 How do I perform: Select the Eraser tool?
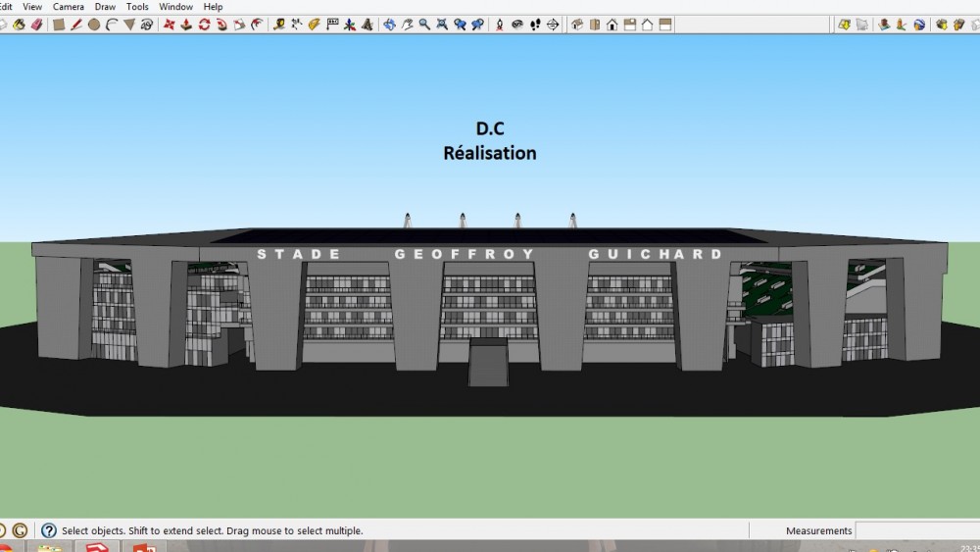37,25
